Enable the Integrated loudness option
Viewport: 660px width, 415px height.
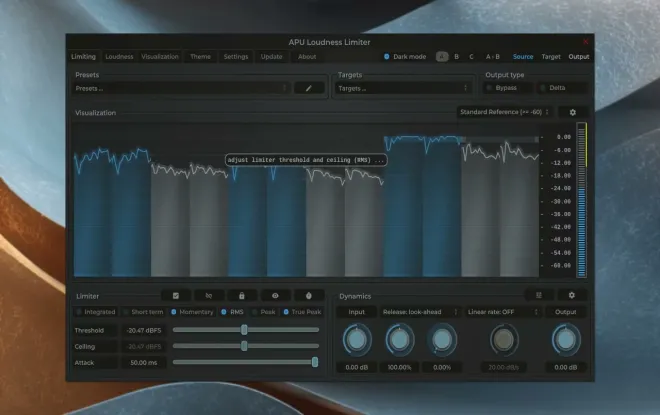coord(96,312)
